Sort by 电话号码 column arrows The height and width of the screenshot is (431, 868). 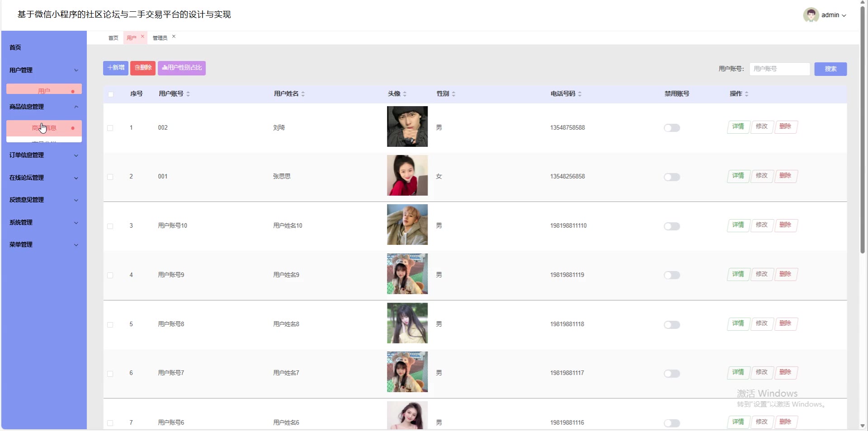(580, 94)
